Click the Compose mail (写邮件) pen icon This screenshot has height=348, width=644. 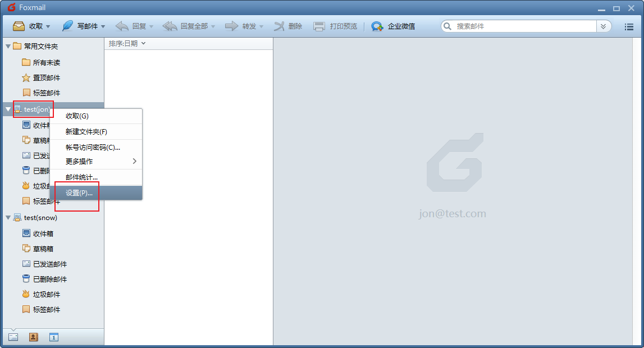coord(67,26)
